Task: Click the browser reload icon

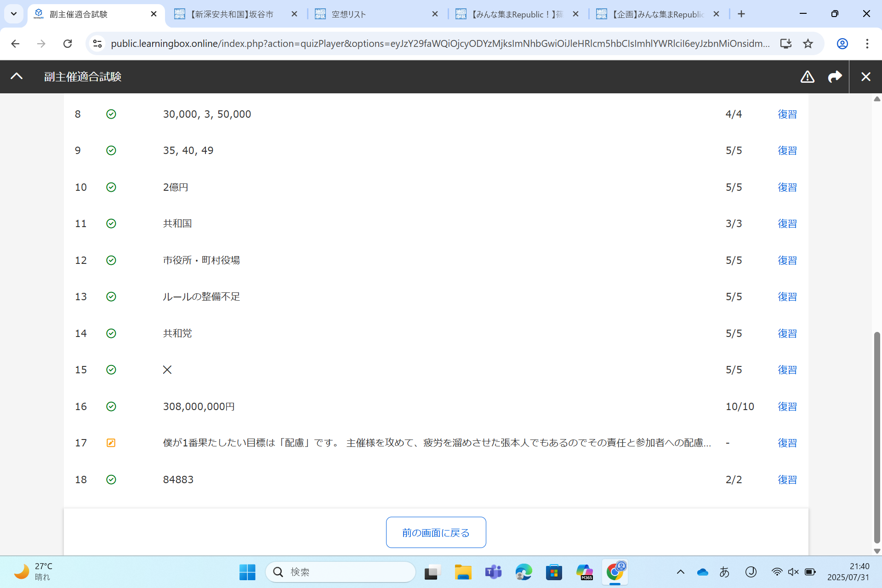Action: [x=68, y=44]
